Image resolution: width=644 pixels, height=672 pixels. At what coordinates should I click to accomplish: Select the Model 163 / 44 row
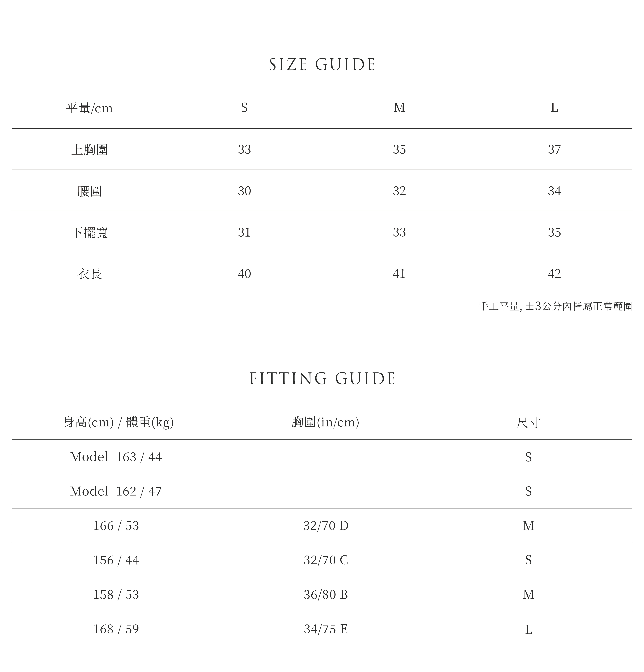116,457
